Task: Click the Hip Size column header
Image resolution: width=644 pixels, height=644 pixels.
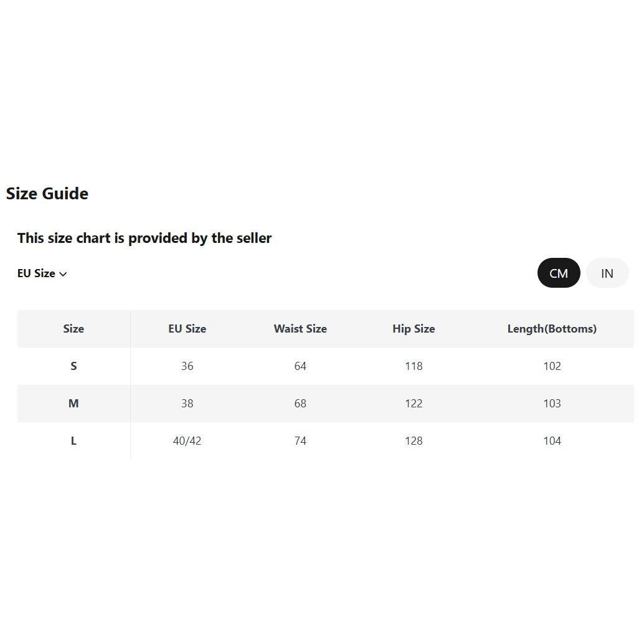Action: [414, 329]
